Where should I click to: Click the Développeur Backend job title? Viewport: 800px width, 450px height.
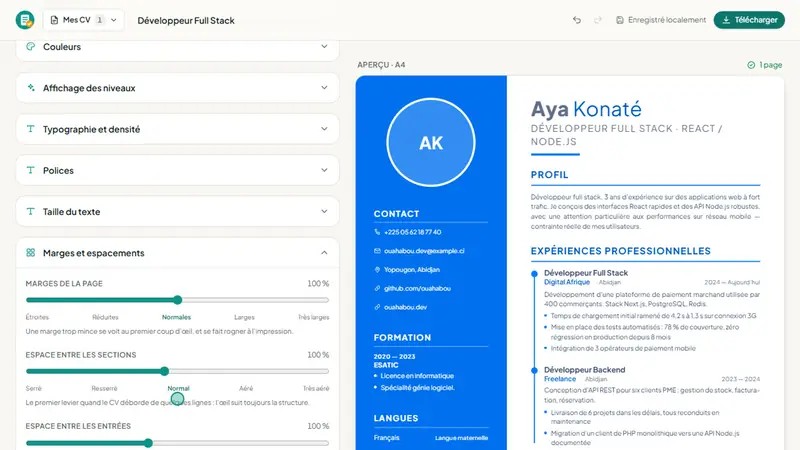585,370
